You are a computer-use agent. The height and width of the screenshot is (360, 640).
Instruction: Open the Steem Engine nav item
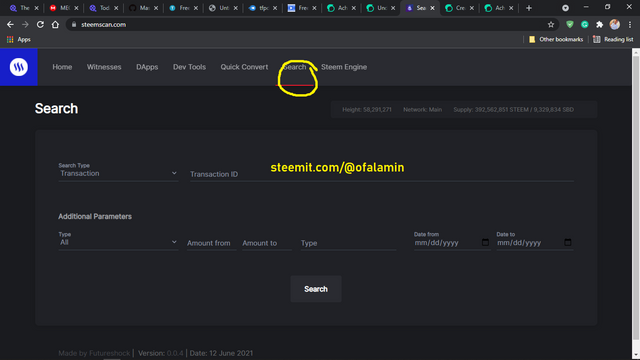(344, 67)
